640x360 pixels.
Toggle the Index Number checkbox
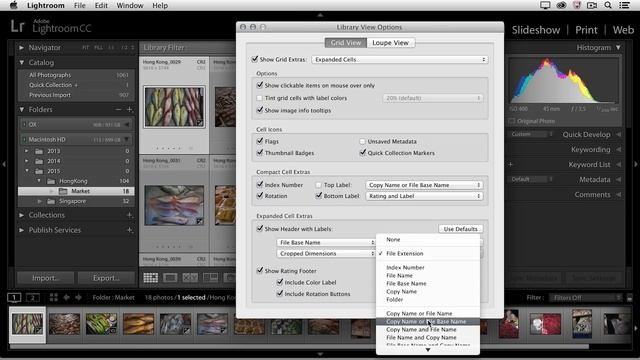click(260, 184)
